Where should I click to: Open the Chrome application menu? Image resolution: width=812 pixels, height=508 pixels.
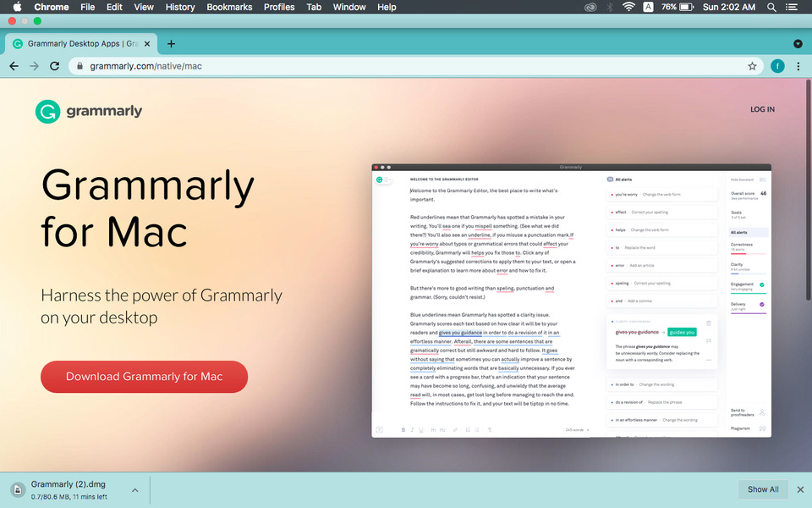52,7
